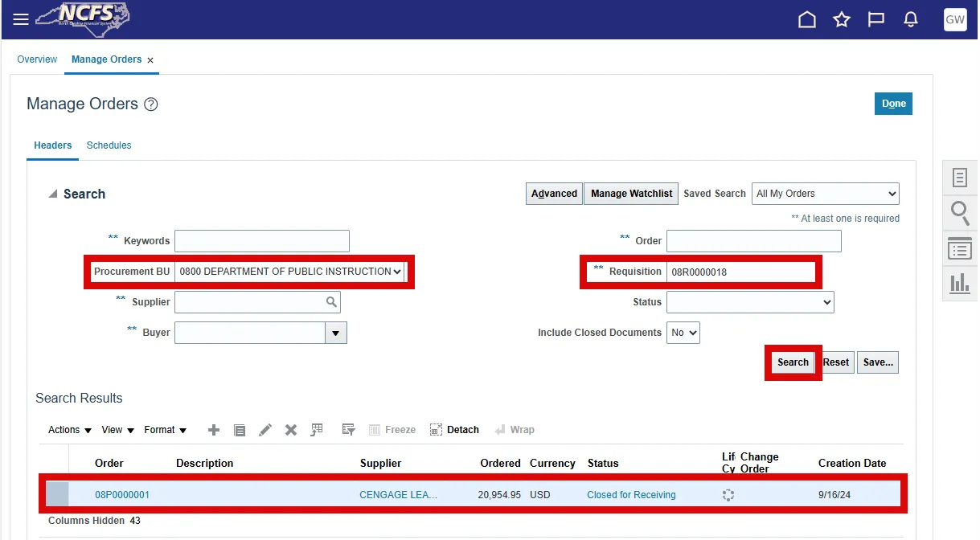Open the Watchlist flag icon
The width and height of the screenshot is (980, 540).
click(876, 20)
